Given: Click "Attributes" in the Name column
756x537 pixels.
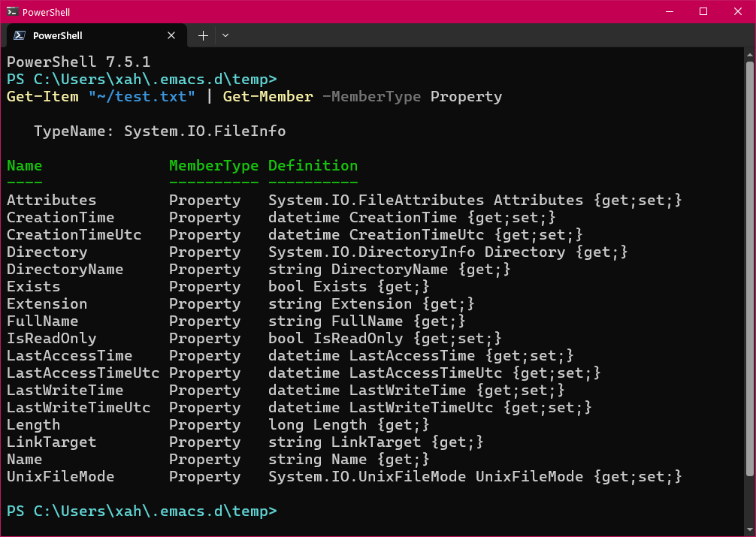Looking at the screenshot, I should pos(52,200).
